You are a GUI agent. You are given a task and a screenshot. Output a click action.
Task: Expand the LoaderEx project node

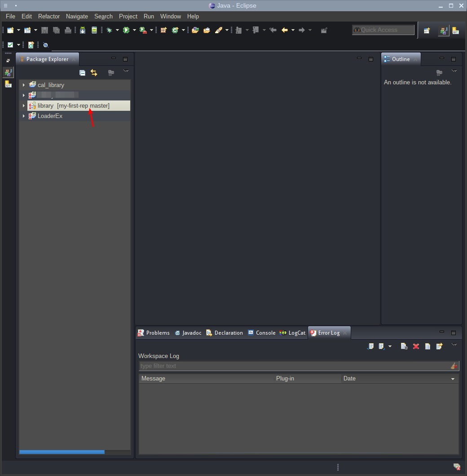(x=23, y=116)
